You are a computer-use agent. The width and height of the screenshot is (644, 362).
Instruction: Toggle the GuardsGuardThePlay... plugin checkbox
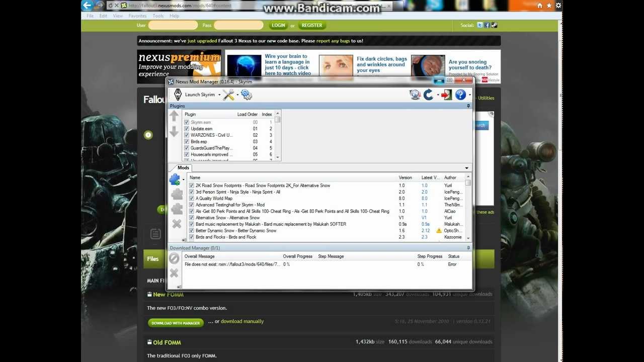point(187,148)
